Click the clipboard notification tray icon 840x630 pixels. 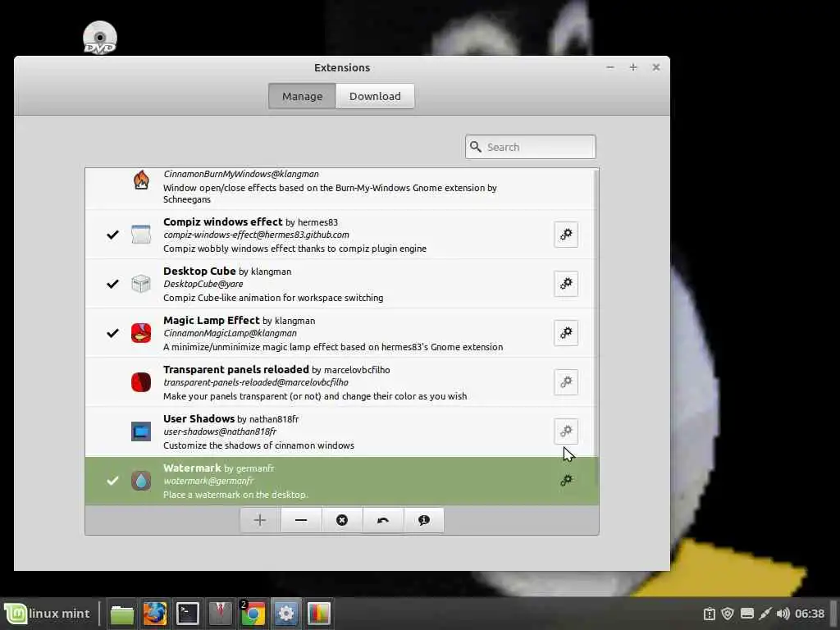coord(710,614)
